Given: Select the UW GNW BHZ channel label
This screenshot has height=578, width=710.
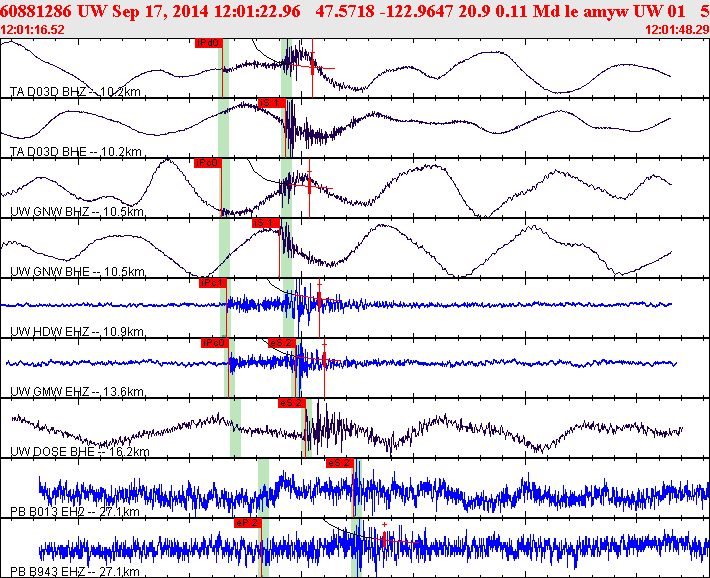Looking at the screenshot, I should click(x=77, y=212).
